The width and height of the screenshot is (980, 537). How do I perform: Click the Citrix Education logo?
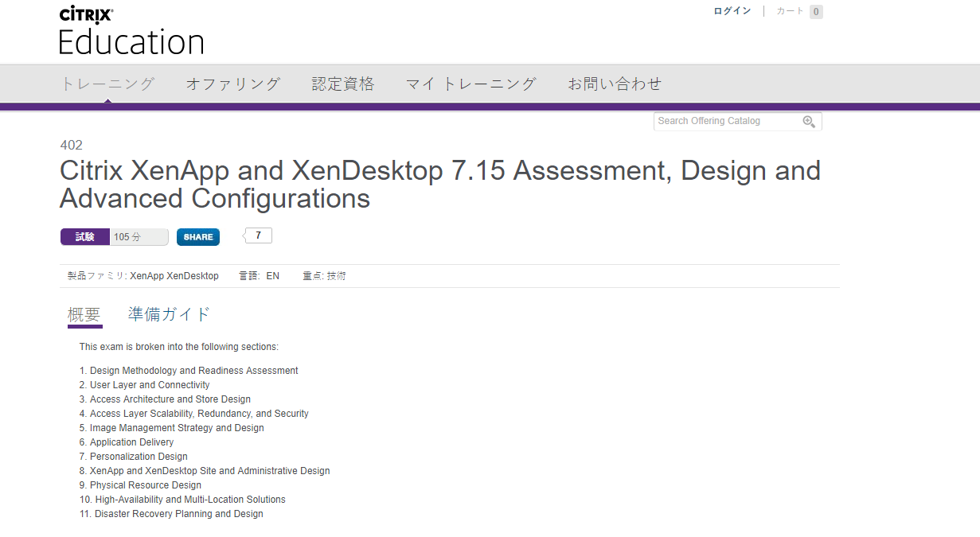pyautogui.click(x=131, y=30)
